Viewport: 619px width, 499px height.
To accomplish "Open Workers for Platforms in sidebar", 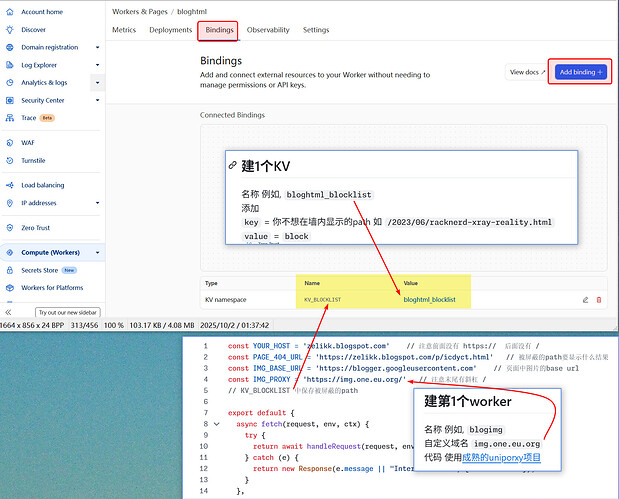I will [52, 288].
